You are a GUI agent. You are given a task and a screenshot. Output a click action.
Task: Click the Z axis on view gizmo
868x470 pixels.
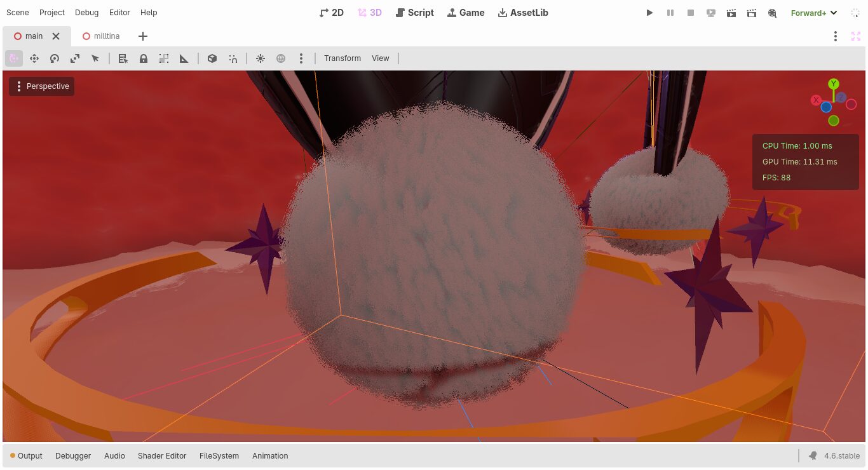pyautogui.click(x=841, y=98)
